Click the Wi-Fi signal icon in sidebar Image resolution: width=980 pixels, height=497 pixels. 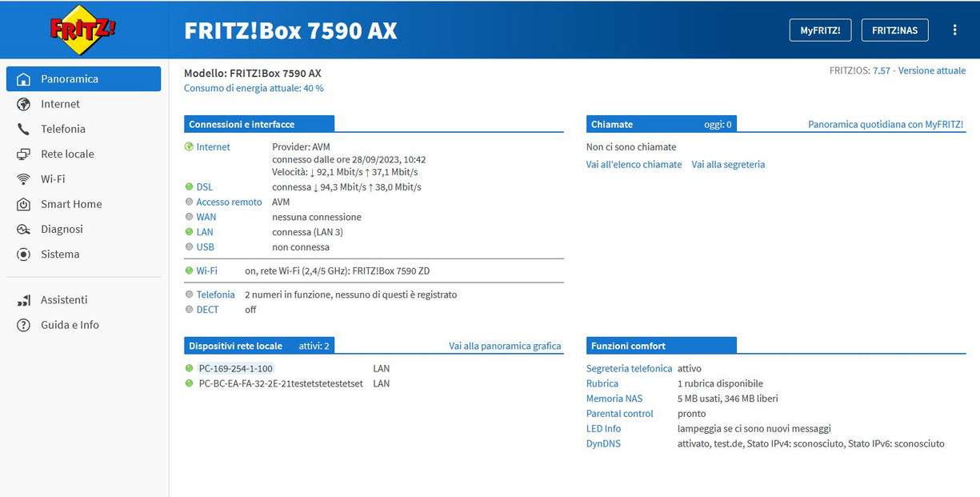pyautogui.click(x=24, y=179)
